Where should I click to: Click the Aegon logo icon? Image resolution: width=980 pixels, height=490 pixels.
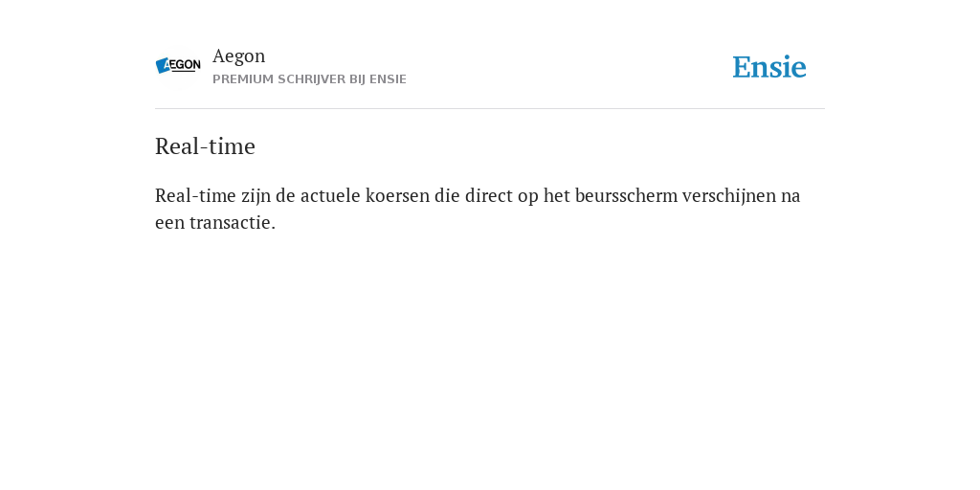point(178,65)
